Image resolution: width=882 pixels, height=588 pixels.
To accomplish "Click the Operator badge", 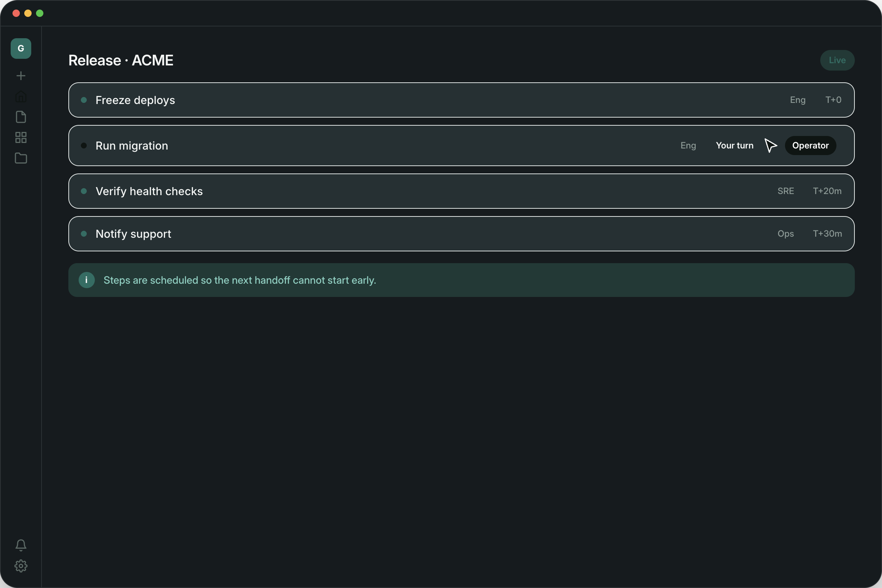I will click(810, 146).
